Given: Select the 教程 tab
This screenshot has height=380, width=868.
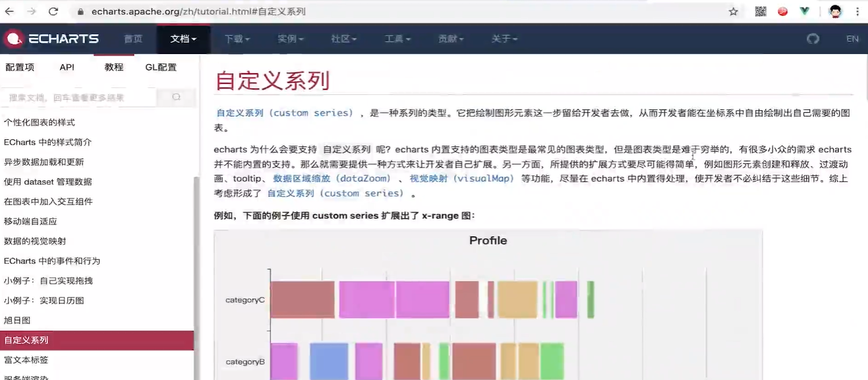Looking at the screenshot, I should [x=114, y=67].
